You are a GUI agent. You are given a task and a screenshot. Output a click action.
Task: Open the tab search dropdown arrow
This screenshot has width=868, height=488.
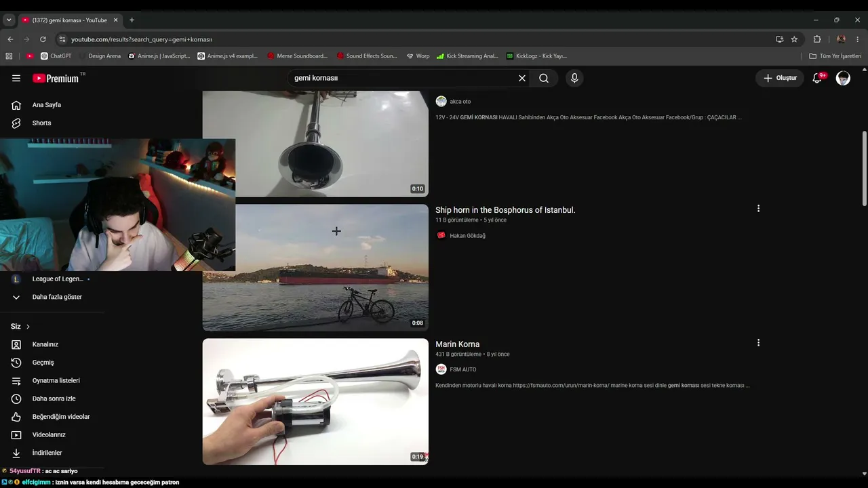9,20
